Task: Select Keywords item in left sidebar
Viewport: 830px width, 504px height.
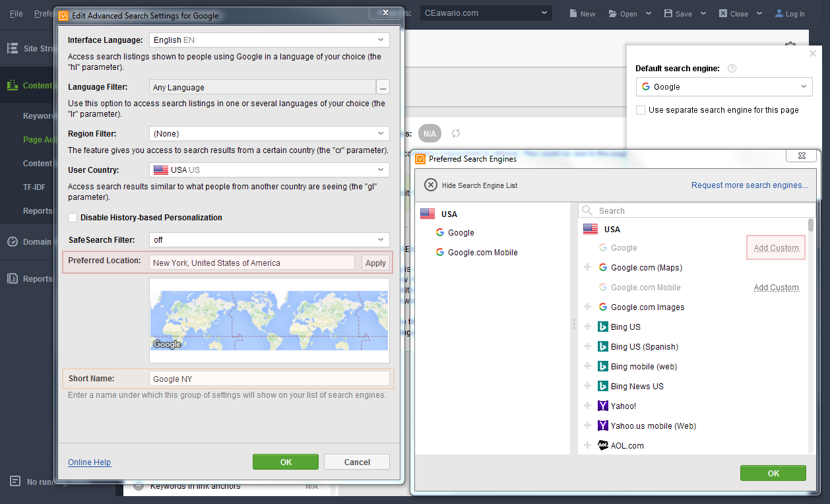Action: click(x=38, y=116)
